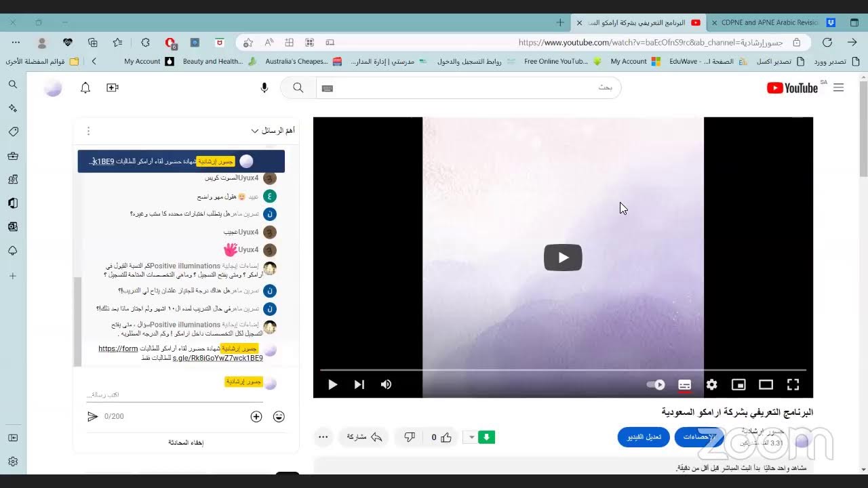This screenshot has width=868, height=488.
Task: Open a new browser tab with plus
Action: pyautogui.click(x=560, y=22)
